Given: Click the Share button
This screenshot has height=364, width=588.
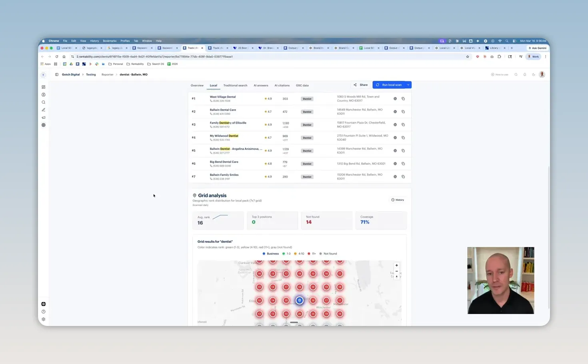Looking at the screenshot, I should (361, 85).
